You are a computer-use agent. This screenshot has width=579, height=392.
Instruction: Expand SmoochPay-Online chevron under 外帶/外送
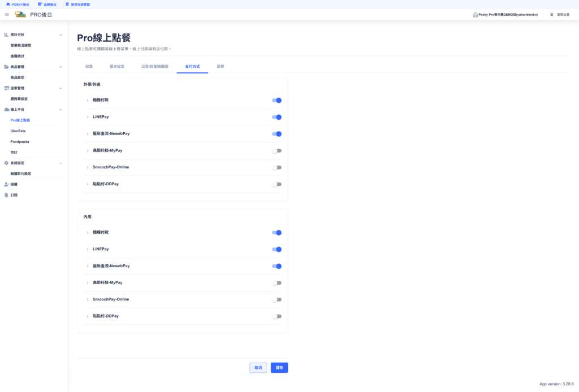click(88, 167)
